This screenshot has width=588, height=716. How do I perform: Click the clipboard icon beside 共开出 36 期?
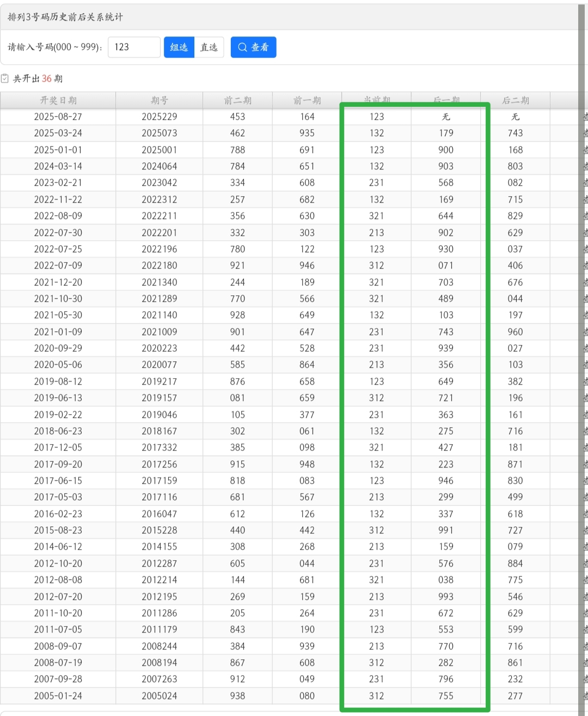point(5,78)
